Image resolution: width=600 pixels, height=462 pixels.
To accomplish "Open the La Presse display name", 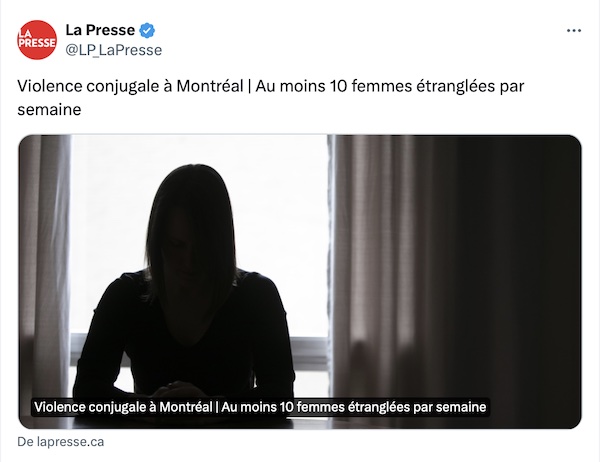I will point(100,30).
